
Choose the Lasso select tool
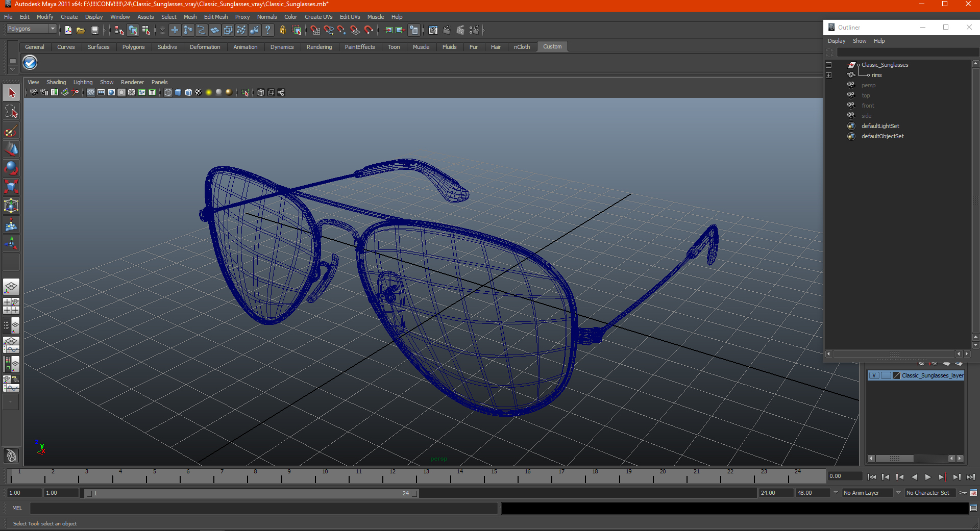(x=11, y=112)
